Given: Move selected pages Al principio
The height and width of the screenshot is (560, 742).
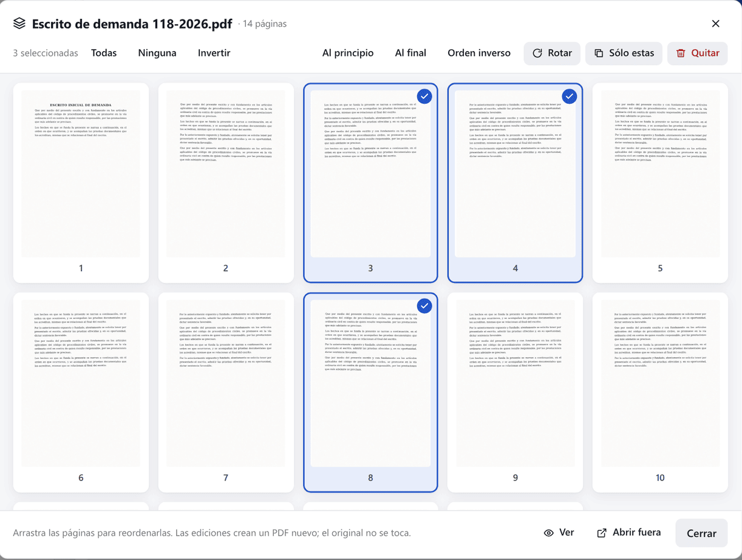Looking at the screenshot, I should pyautogui.click(x=348, y=53).
